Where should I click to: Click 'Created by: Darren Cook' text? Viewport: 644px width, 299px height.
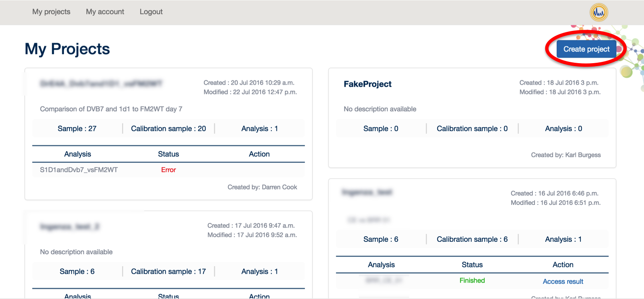point(262,187)
